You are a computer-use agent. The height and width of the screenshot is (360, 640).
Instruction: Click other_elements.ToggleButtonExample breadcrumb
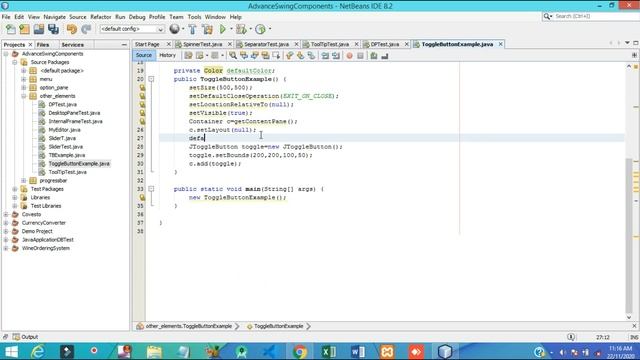coord(188,326)
